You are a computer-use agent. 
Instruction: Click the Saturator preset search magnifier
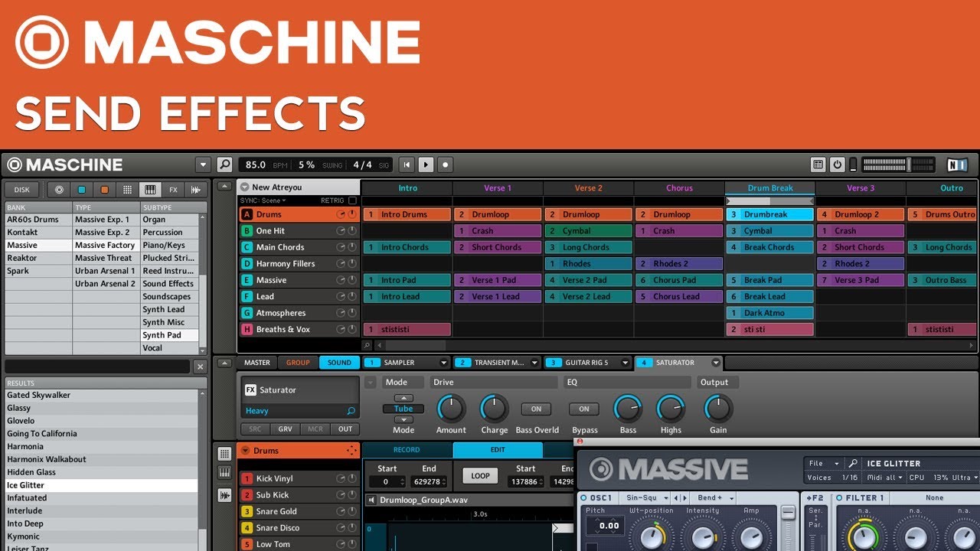tap(351, 411)
